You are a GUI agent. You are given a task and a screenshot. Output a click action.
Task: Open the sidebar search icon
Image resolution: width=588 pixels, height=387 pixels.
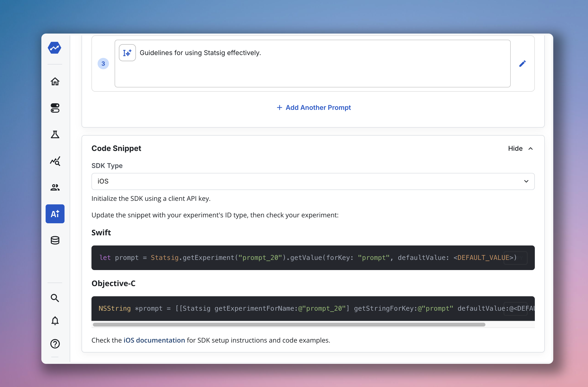pos(55,298)
